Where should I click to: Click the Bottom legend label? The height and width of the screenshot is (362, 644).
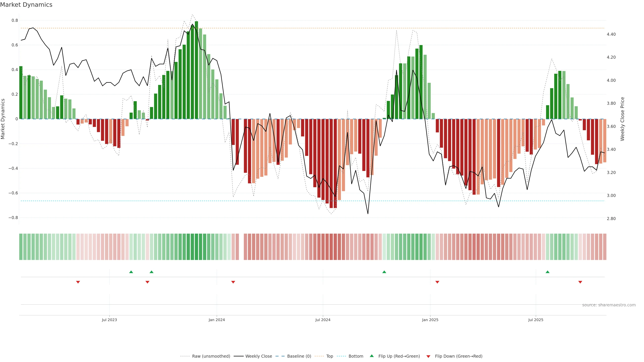356,356
